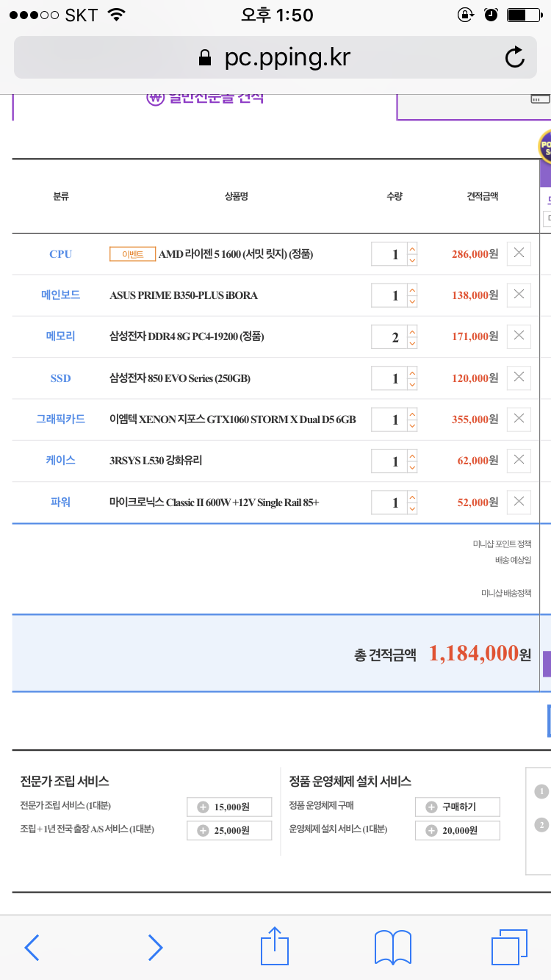The image size is (551, 980).
Task: Decrease power supply quantity with down arrow
Action: tap(412, 508)
